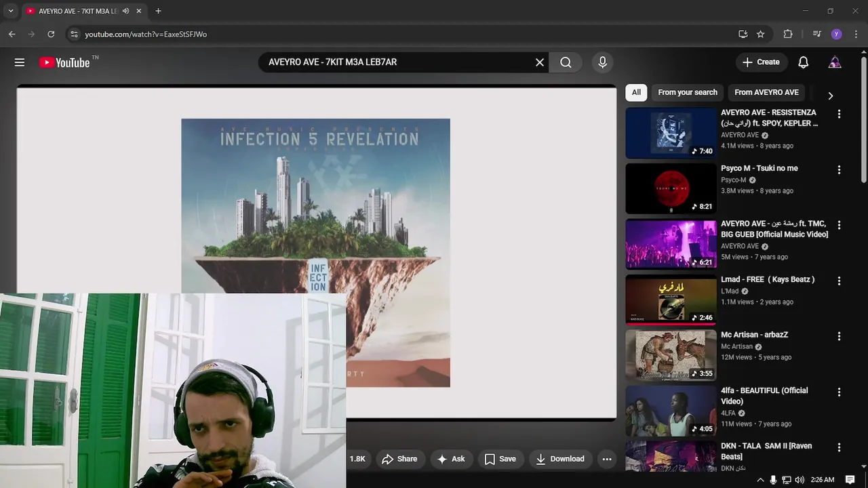The height and width of the screenshot is (488, 868).
Task: Open Psyco-M channel name
Action: pyautogui.click(x=733, y=180)
